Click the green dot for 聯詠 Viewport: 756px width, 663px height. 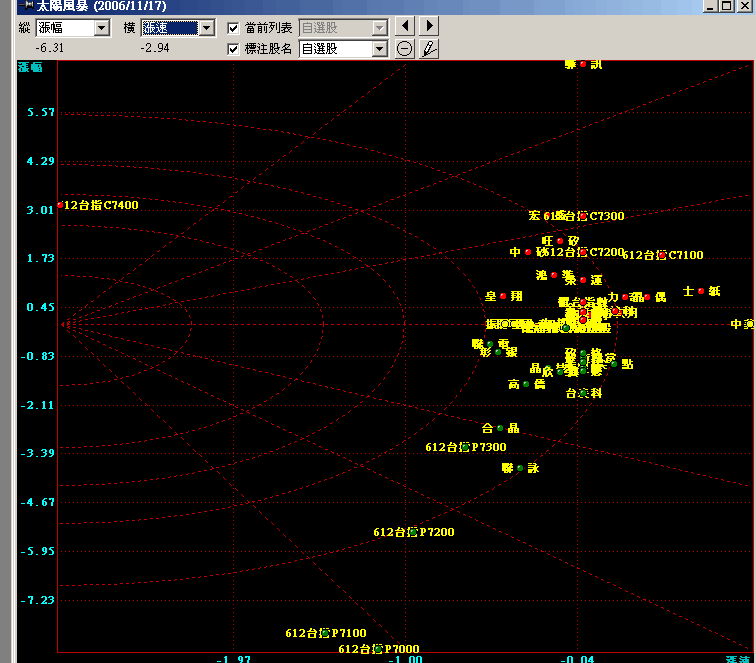520,468
